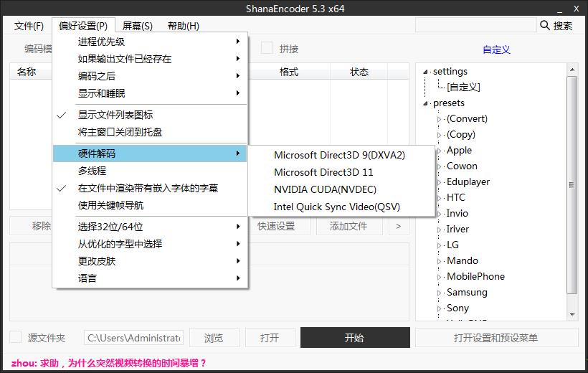Open the 语言 submenu
This screenshot has height=373, width=588.
(150, 278)
